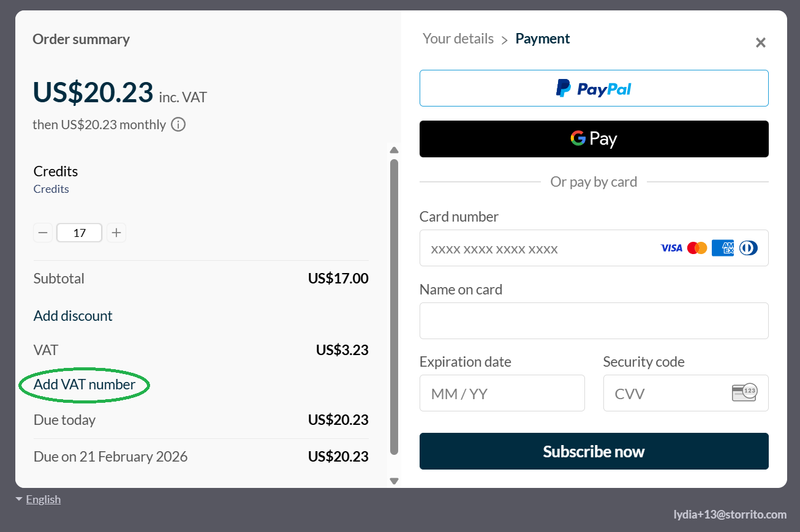Click the Mastercard icon
This screenshot has width=800, height=532.
(x=696, y=247)
